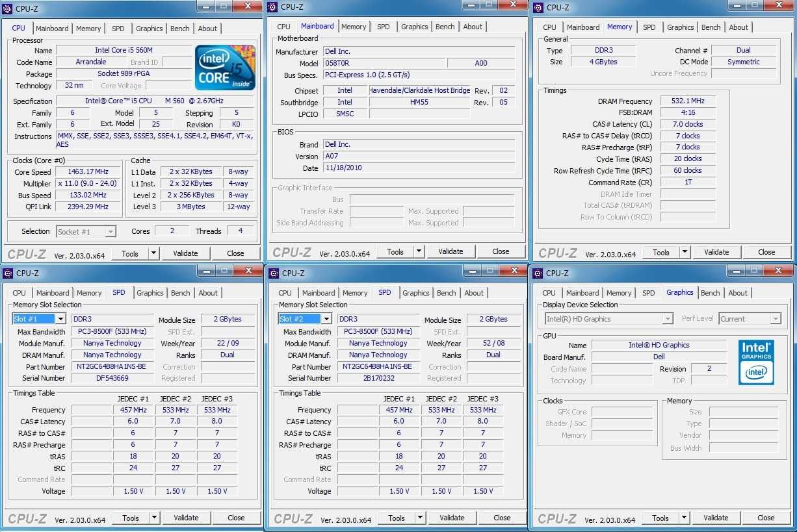
Task: Expand the Tools arrow in the Slot #2 SPD window
Action: pos(421,518)
